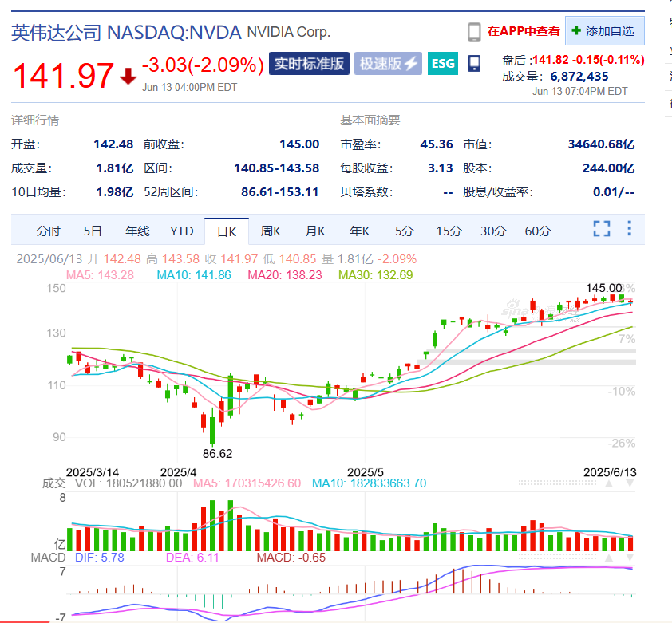The image size is (672, 623).
Task: Select the 5日 chart tab
Action: 93,231
